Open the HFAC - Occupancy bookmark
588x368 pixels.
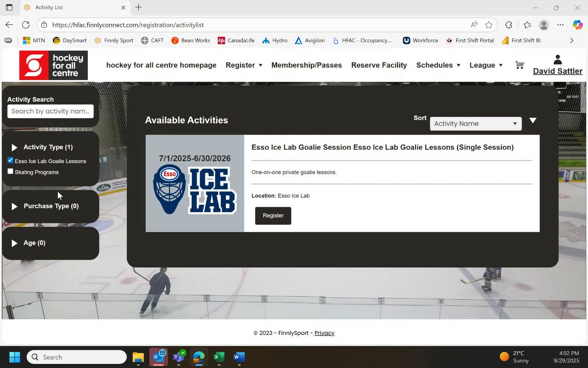(362, 40)
